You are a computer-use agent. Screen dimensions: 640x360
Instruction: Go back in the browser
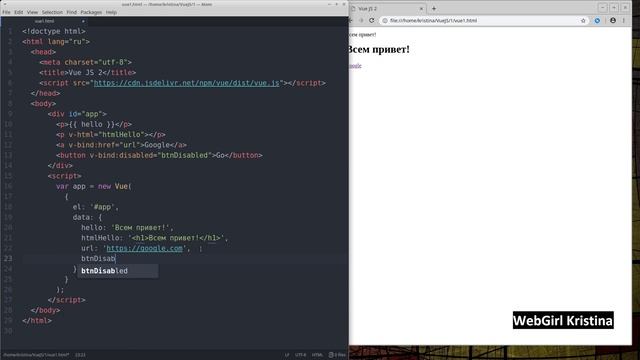[x=351, y=20]
